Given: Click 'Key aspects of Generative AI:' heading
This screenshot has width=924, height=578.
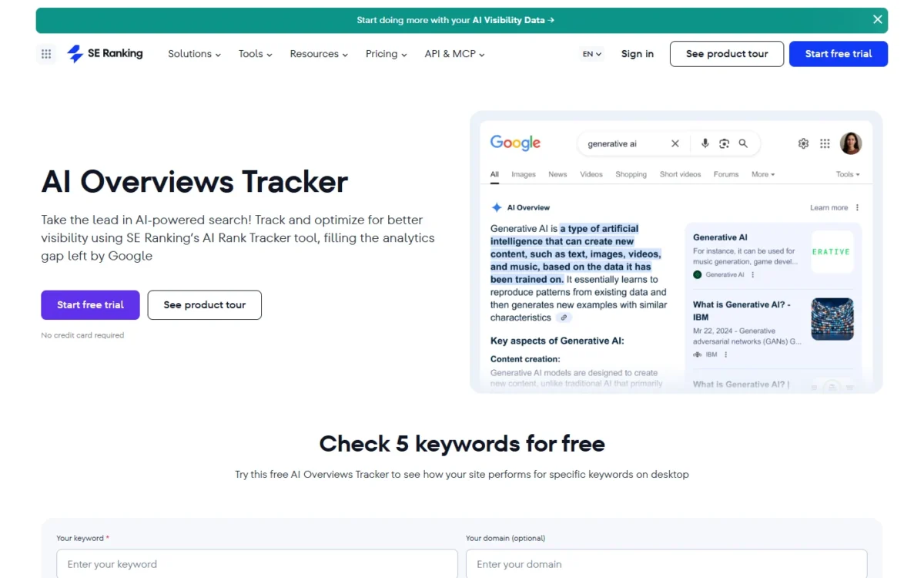Looking at the screenshot, I should (x=557, y=341).
